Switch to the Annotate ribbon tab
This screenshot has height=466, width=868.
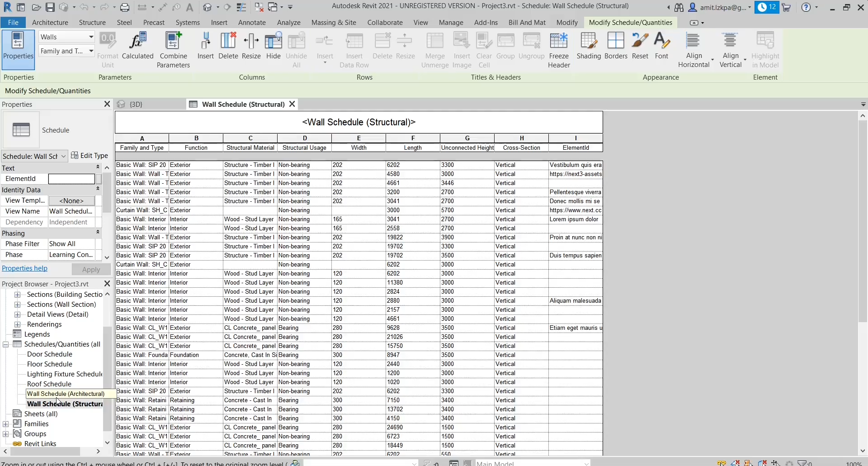click(252, 23)
